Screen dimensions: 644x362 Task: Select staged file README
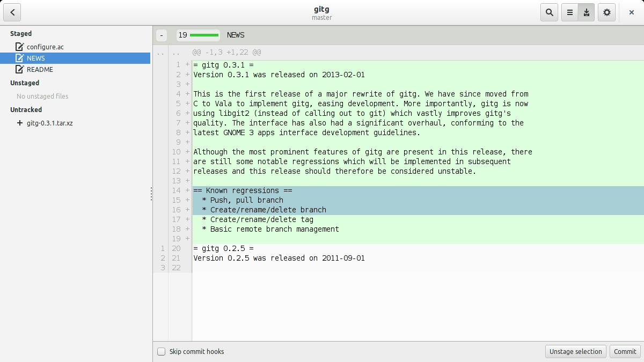(75, 69)
